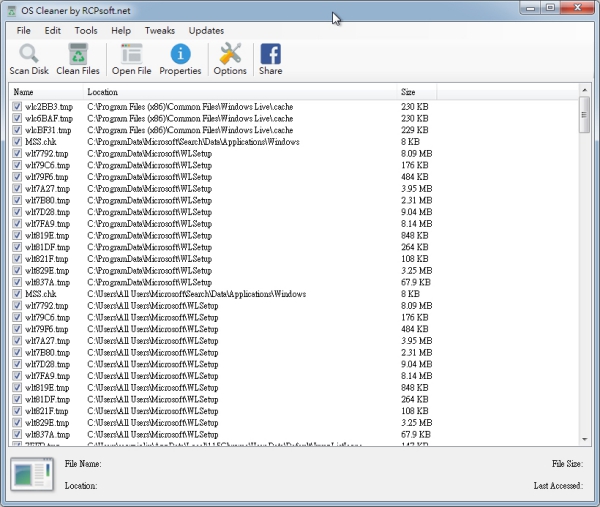Viewport: 600px width, 507px height.
Task: Uncheck the wlc2BB3.tmp checkbox
Action: [x=17, y=106]
